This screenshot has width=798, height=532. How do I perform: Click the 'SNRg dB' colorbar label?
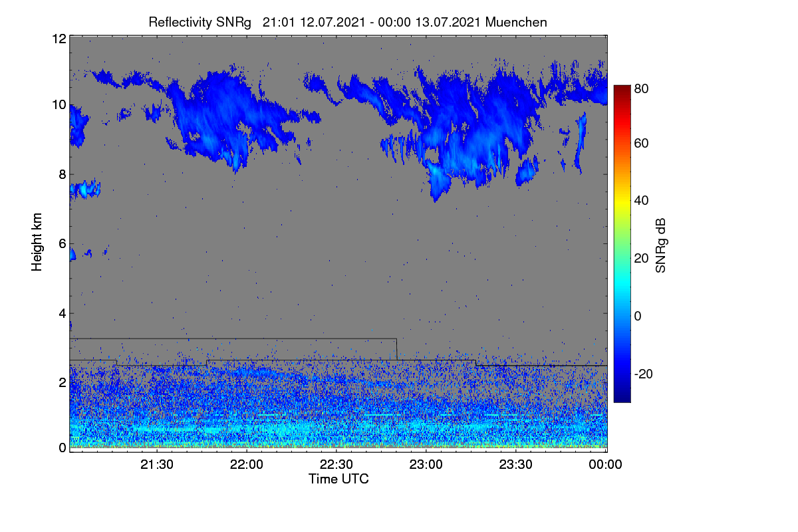(x=660, y=245)
